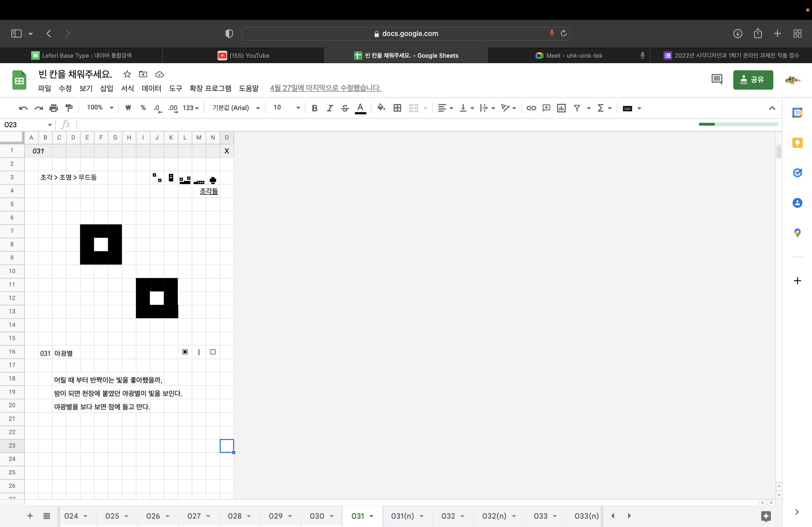Click the green 공유 share button

pos(753,80)
